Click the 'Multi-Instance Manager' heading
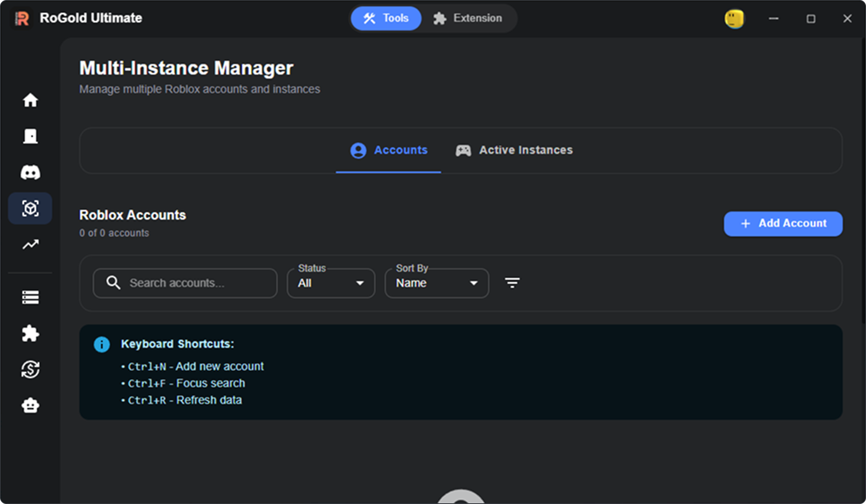Screen dimensions: 866x504 (x=186, y=68)
